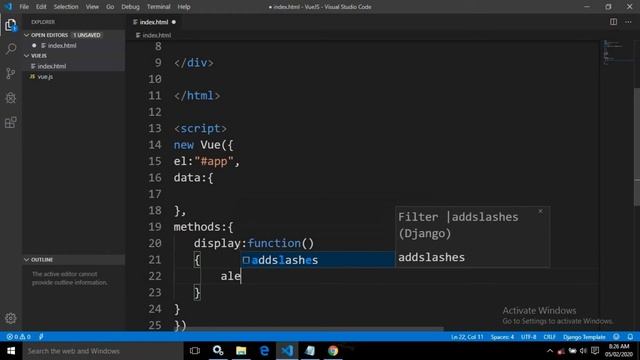
Task: Open the Selection menu
Action: point(66,7)
